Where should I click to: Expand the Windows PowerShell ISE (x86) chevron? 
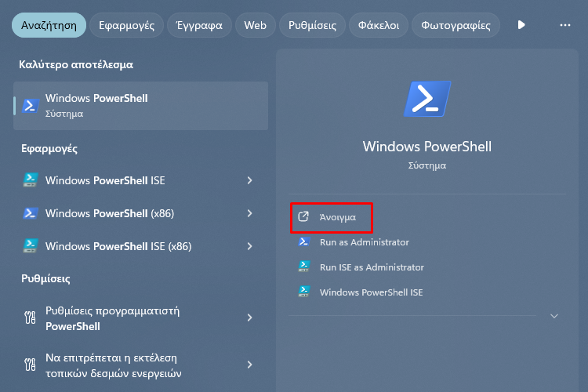coord(250,246)
